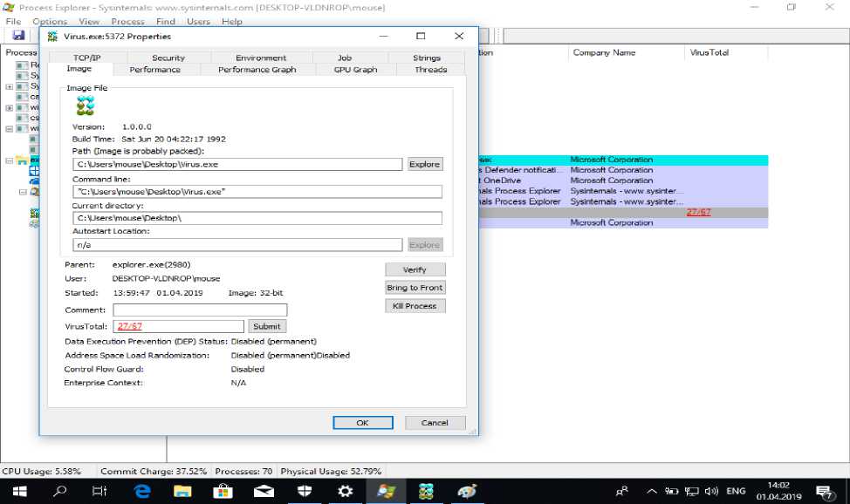Open Settings gear on the taskbar
Screen dimensions: 850x504
(346, 492)
